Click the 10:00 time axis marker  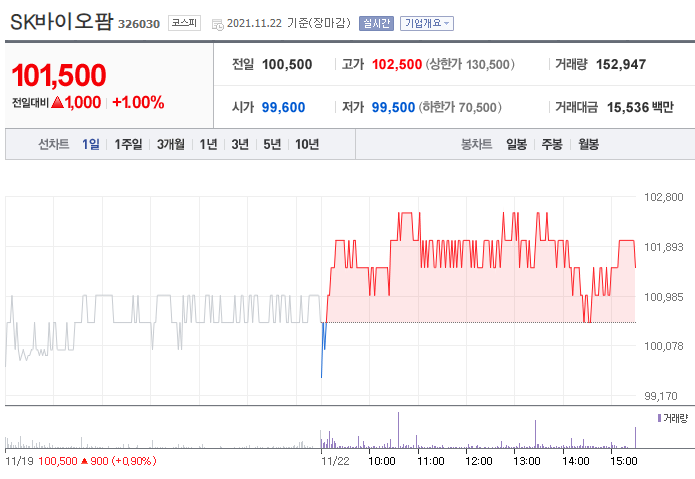[382, 461]
